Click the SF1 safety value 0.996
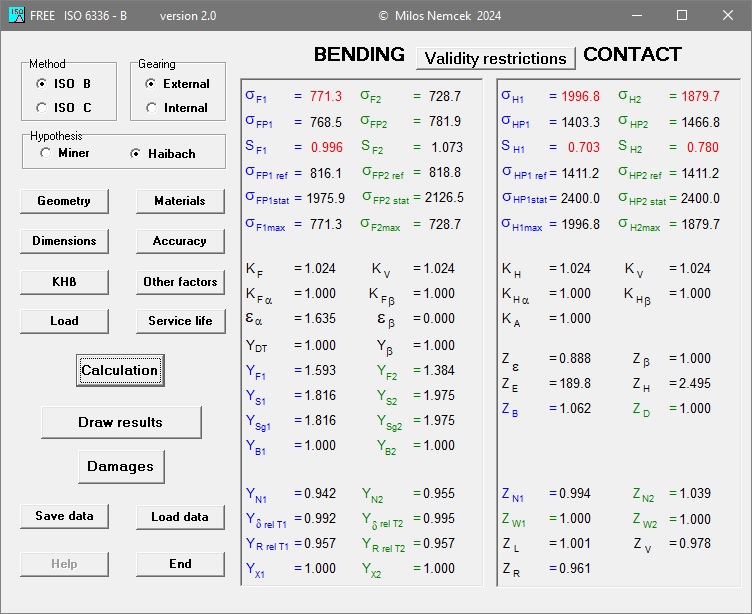 click(327, 147)
